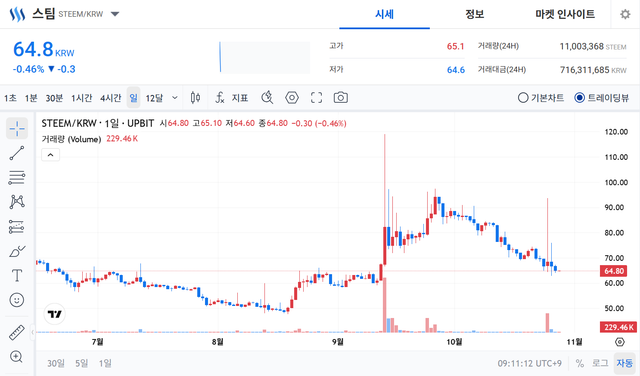Select the text annotation tool
The image size is (640, 376).
point(17,276)
